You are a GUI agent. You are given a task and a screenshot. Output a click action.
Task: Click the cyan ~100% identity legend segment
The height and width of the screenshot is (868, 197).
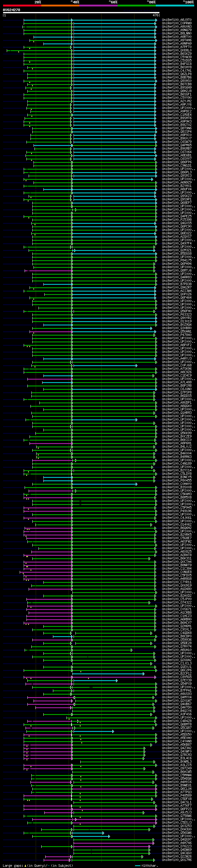point(175,6)
